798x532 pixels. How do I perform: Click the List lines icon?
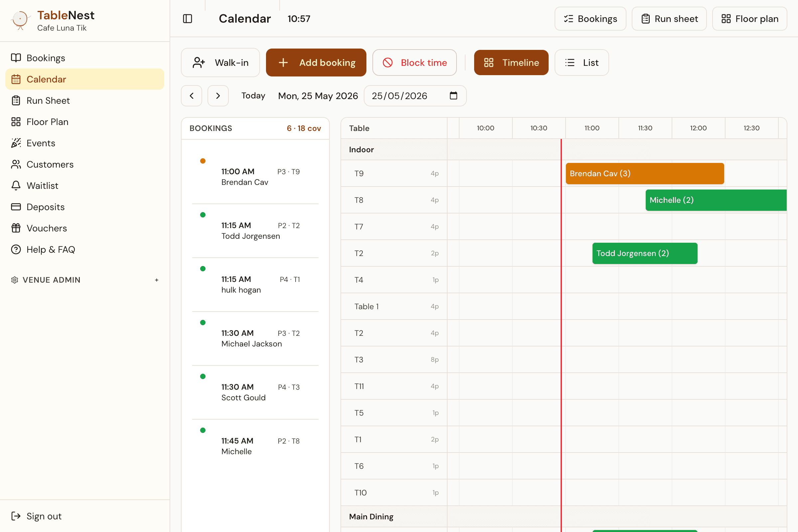pyautogui.click(x=570, y=63)
